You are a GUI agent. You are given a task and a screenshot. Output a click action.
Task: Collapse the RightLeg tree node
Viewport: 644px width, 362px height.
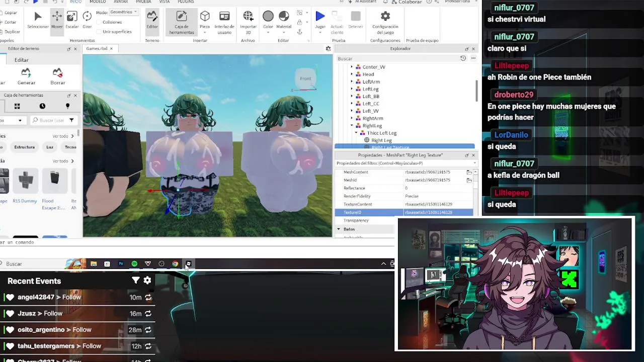pos(352,126)
